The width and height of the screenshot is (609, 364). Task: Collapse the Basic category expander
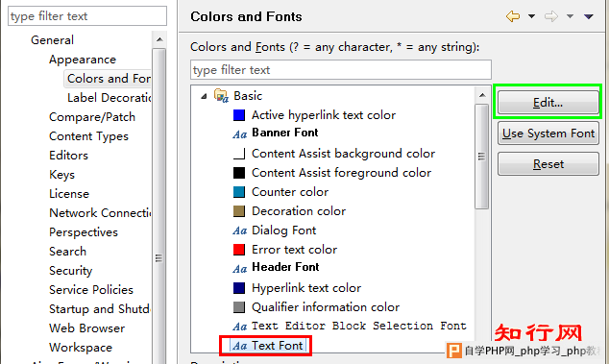pyautogui.click(x=204, y=96)
